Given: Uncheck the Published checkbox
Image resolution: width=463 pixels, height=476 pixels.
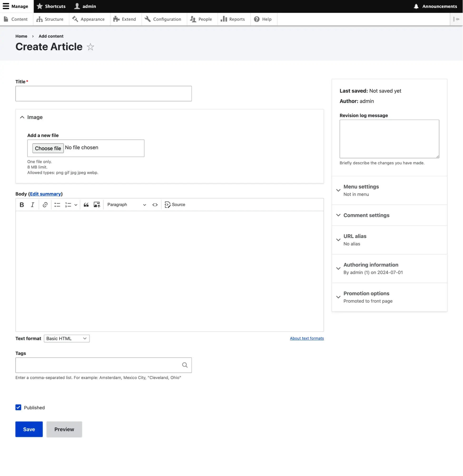Looking at the screenshot, I should [18, 407].
